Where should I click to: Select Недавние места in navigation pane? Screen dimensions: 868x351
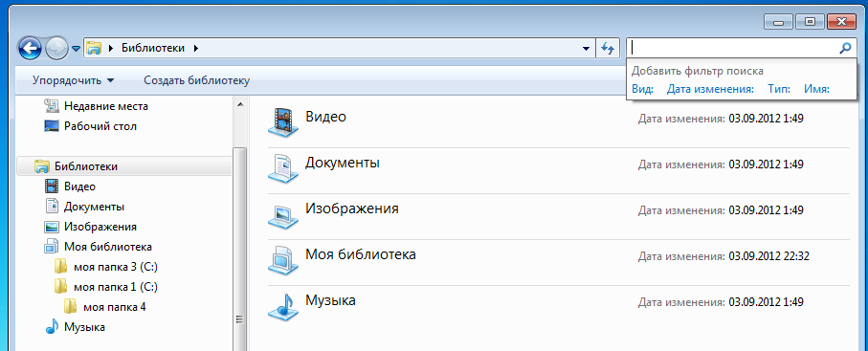[x=105, y=106]
